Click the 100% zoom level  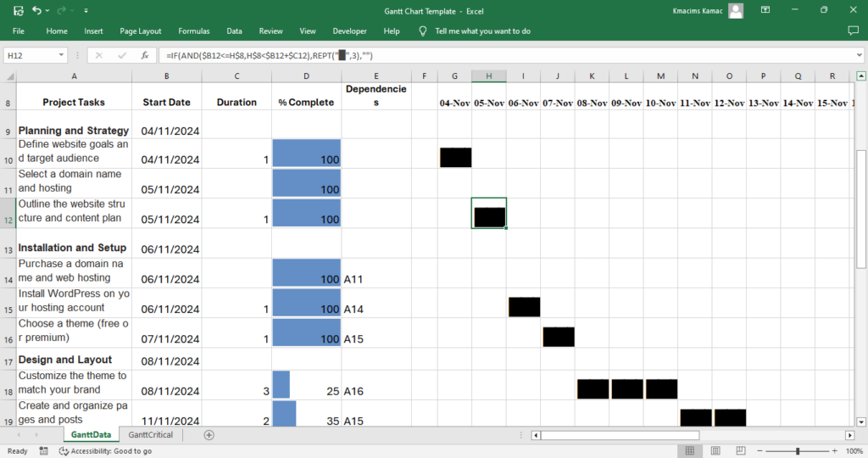(854, 451)
